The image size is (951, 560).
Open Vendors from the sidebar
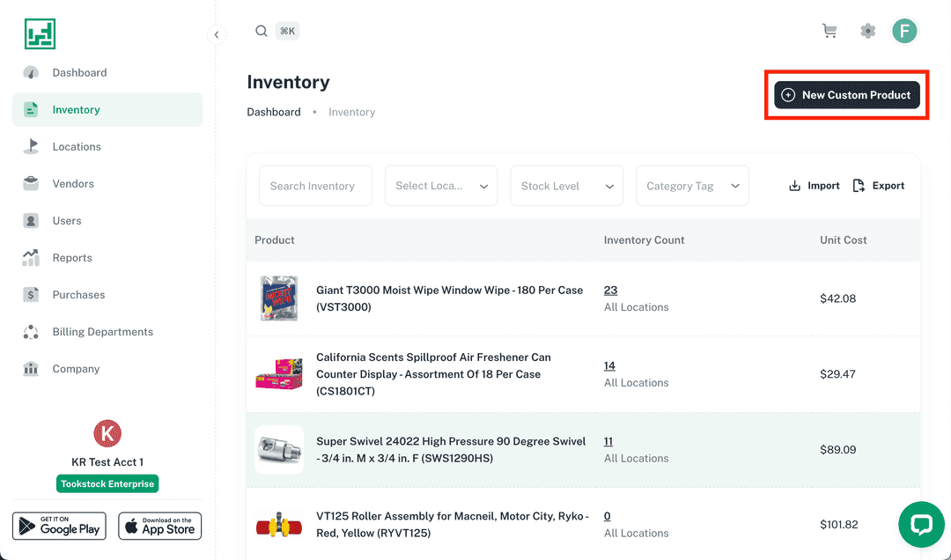[x=73, y=184]
